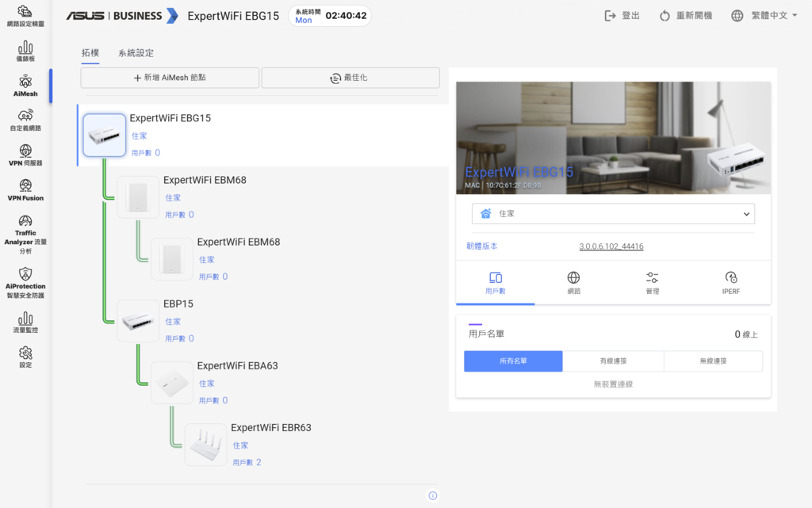812x508 pixels.
Task: Filter clients by 有線連接 wired
Action: click(x=613, y=361)
